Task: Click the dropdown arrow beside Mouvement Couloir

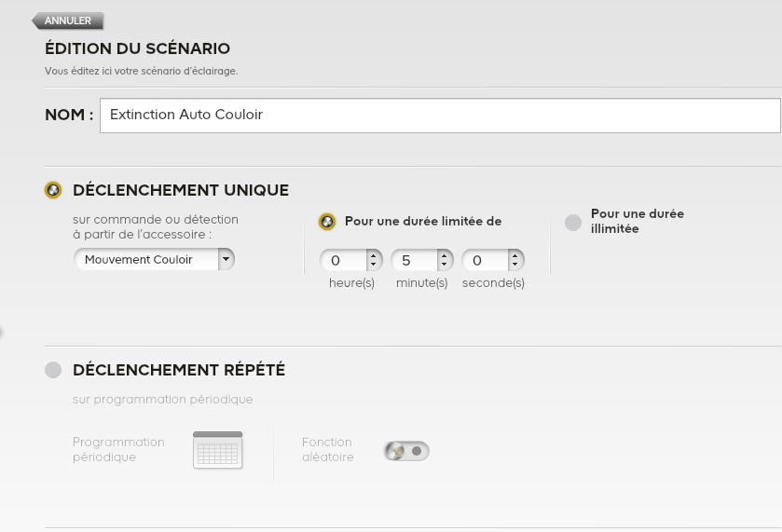Action: [226, 259]
